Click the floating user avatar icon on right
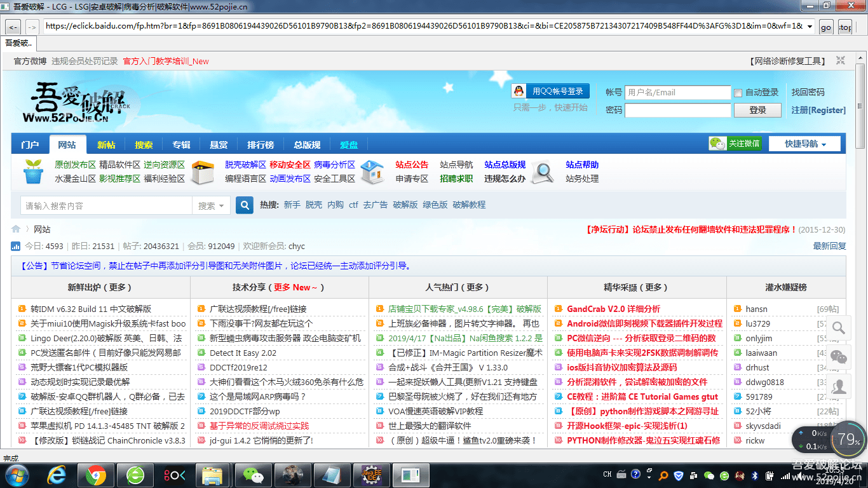Image resolution: width=868 pixels, height=488 pixels. click(x=839, y=386)
